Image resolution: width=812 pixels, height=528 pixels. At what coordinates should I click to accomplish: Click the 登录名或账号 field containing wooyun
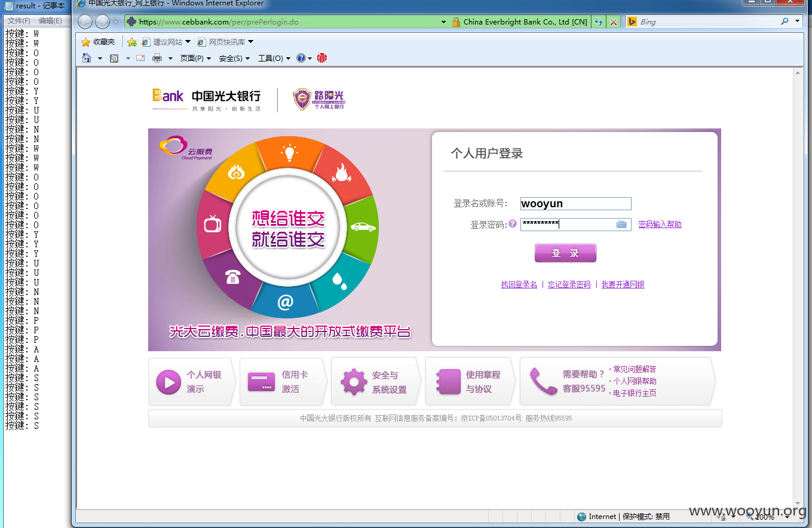575,204
